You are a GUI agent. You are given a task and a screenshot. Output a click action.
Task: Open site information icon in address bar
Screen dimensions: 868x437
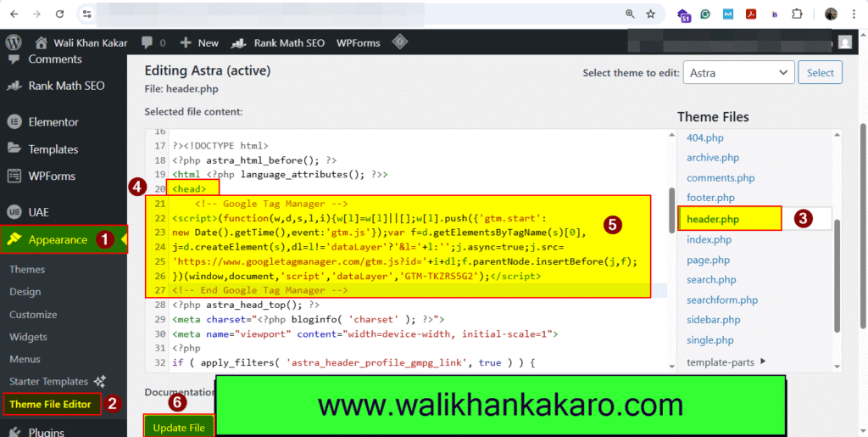[x=87, y=14]
